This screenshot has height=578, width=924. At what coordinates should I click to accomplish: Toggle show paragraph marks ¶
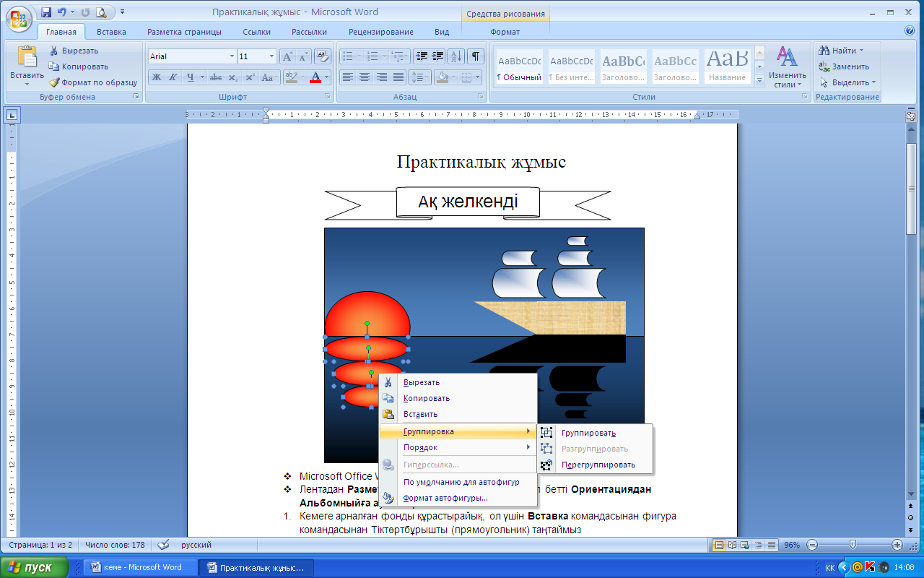476,56
